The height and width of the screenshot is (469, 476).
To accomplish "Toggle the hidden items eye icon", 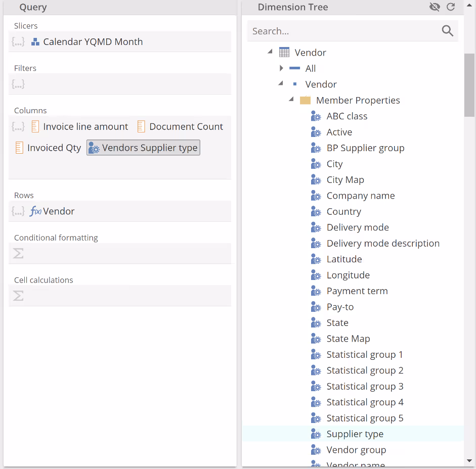I will pos(435,7).
